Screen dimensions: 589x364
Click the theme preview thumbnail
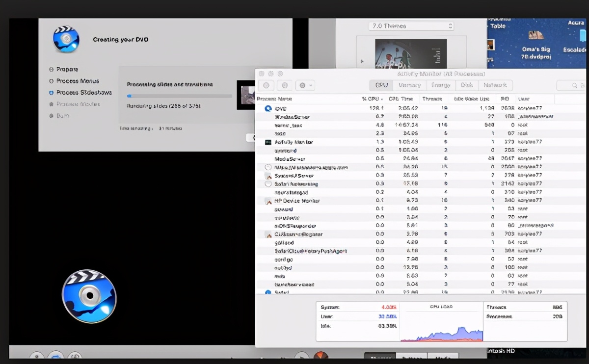[411, 53]
